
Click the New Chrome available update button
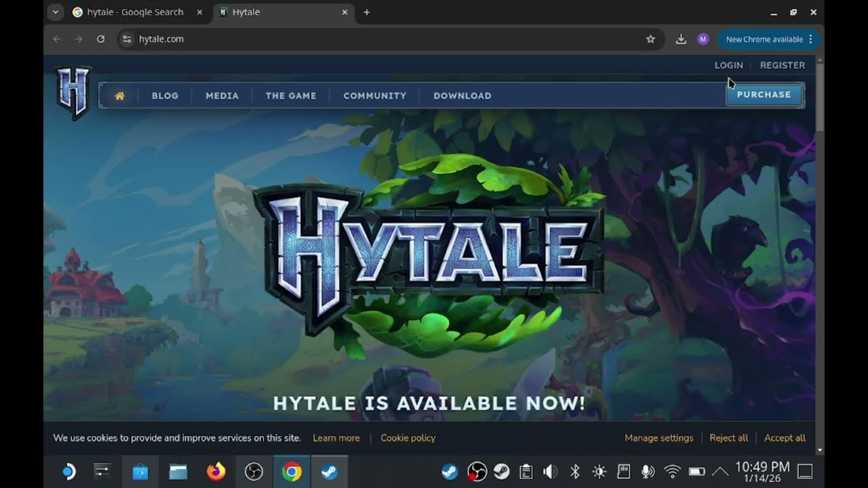(769, 39)
